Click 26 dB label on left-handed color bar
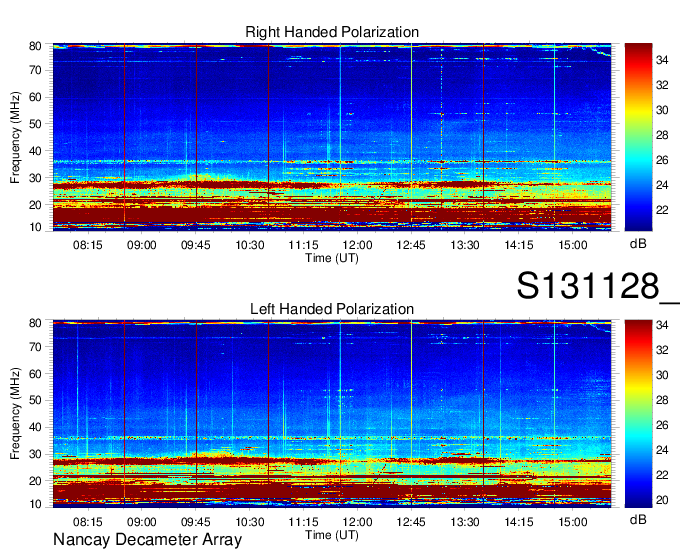680x552 pixels. (662, 425)
